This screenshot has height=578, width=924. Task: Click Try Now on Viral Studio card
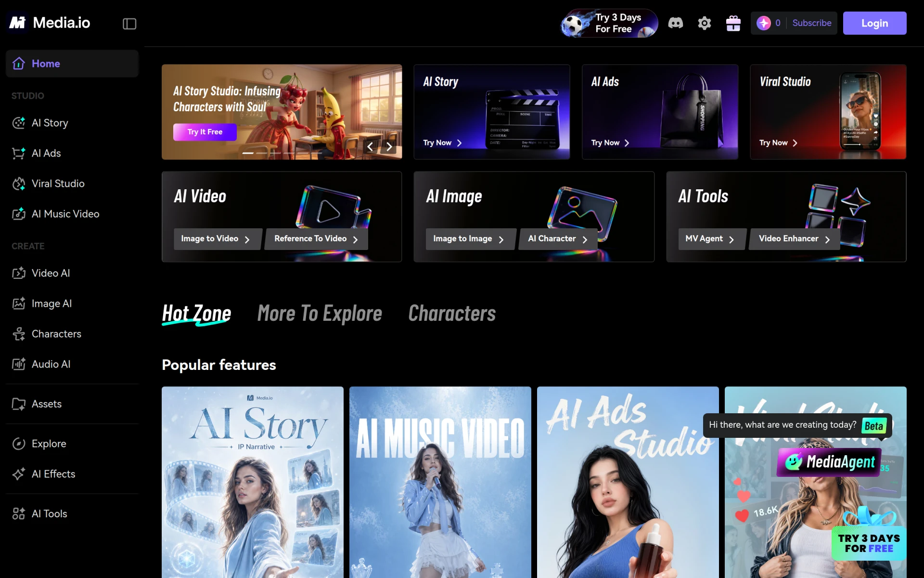779,143
